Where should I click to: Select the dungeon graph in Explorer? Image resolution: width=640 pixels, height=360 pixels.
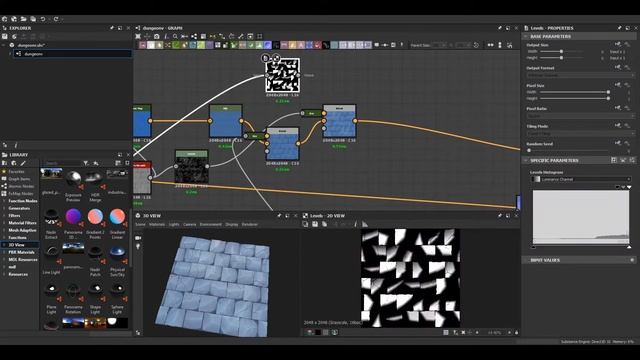(x=73, y=53)
